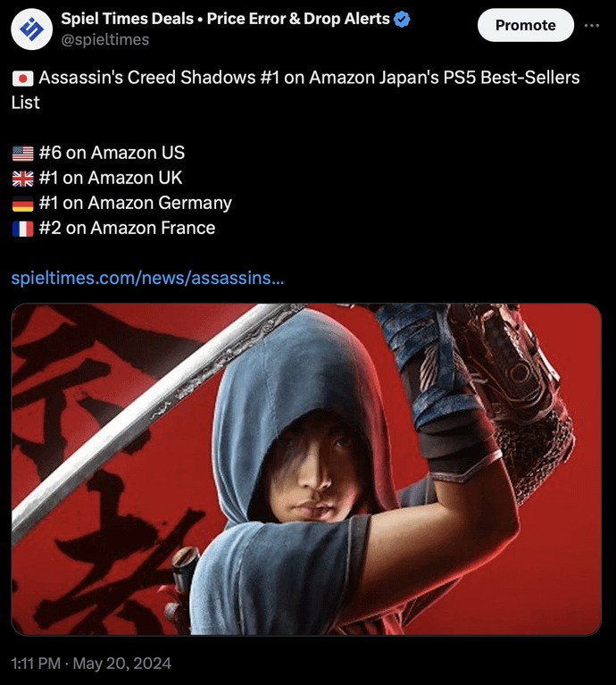616x685 pixels.
Task: Click the '#2 on Amazon France' text
Action: tap(127, 228)
